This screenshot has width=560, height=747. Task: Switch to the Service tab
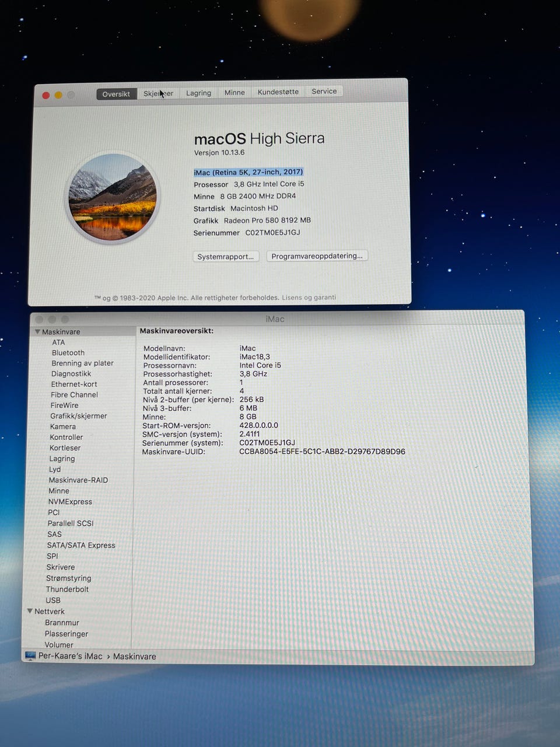coord(324,91)
